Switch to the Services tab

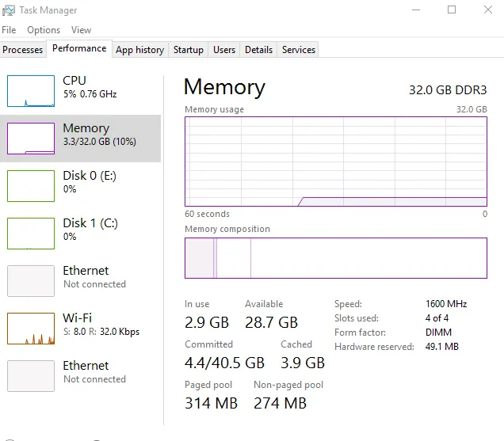tap(298, 50)
